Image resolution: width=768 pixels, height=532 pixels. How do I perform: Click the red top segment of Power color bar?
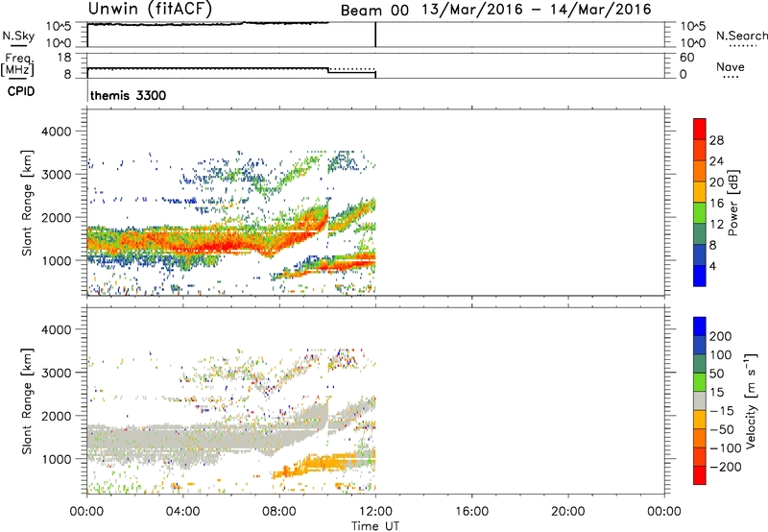pos(700,129)
